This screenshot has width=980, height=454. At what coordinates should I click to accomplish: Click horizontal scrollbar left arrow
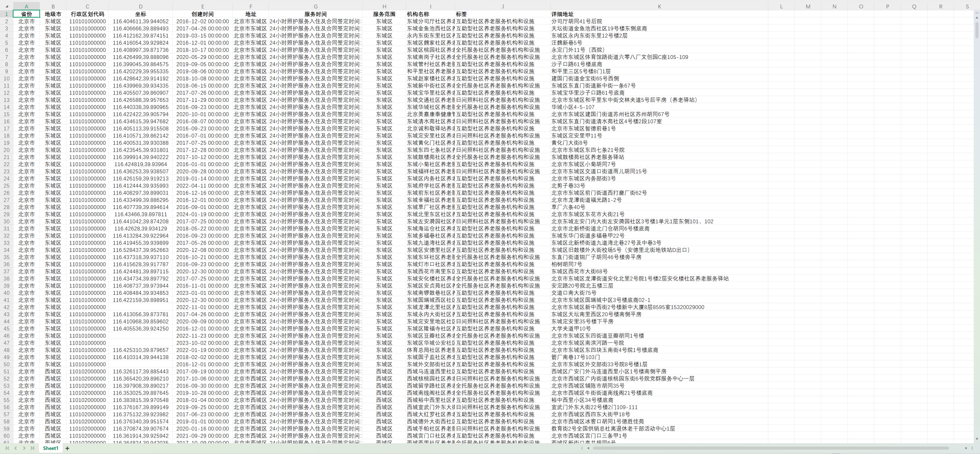(588, 448)
